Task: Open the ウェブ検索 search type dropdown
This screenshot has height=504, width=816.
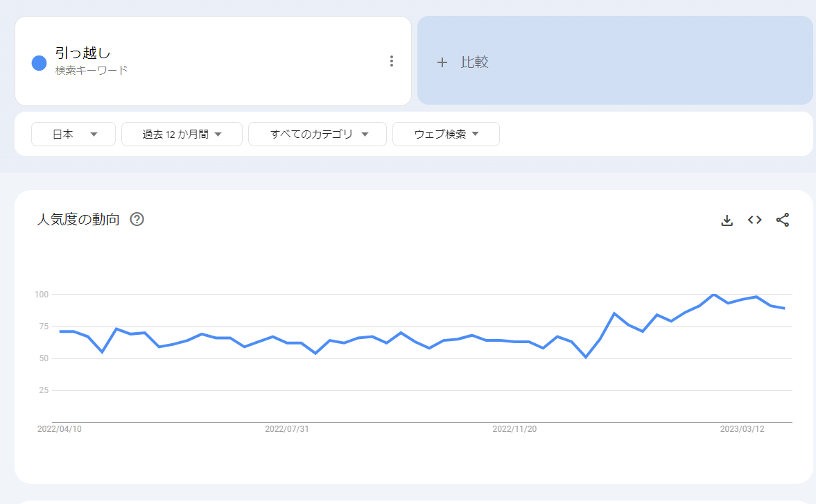Action: [x=446, y=134]
